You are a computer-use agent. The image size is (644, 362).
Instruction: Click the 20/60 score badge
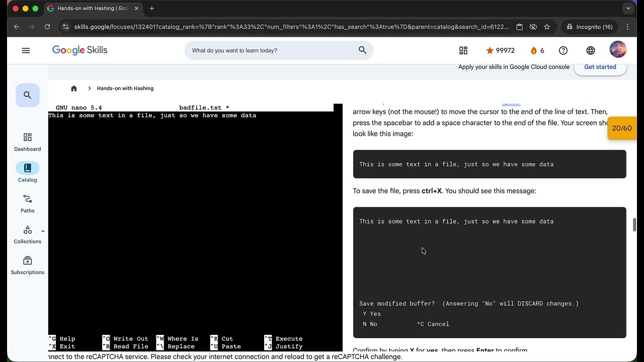coord(622,128)
